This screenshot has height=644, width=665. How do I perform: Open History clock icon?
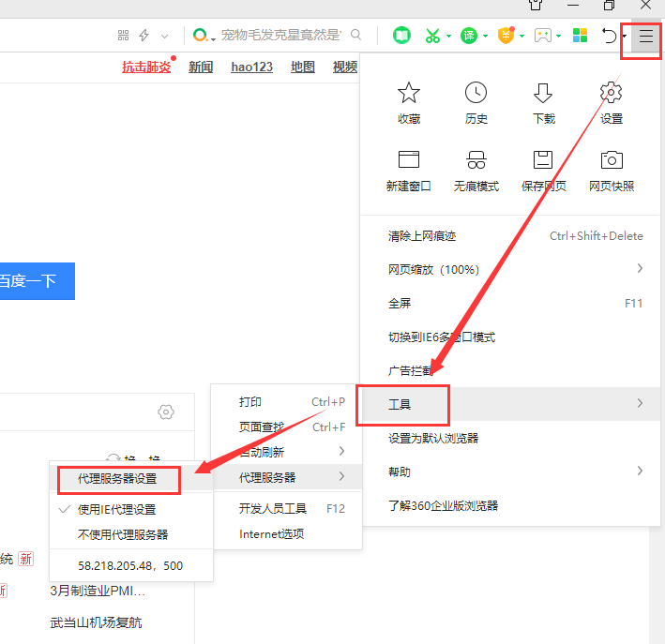[x=476, y=93]
